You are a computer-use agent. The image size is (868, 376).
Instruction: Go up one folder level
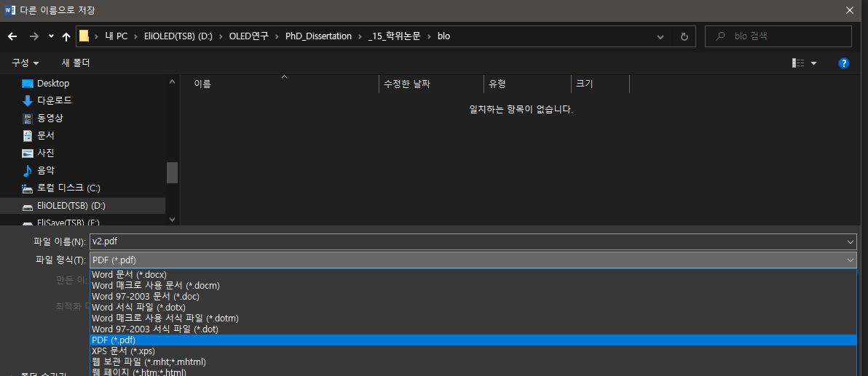coord(66,36)
